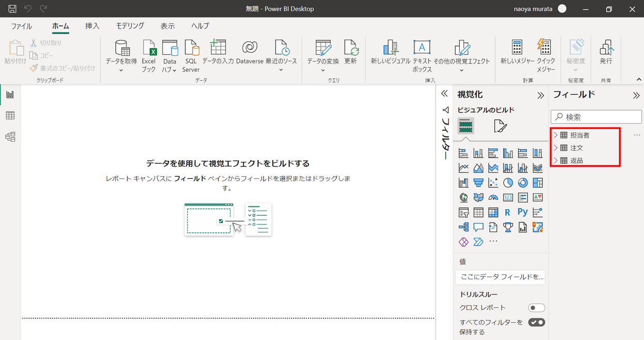Select the Python visual

click(x=523, y=212)
